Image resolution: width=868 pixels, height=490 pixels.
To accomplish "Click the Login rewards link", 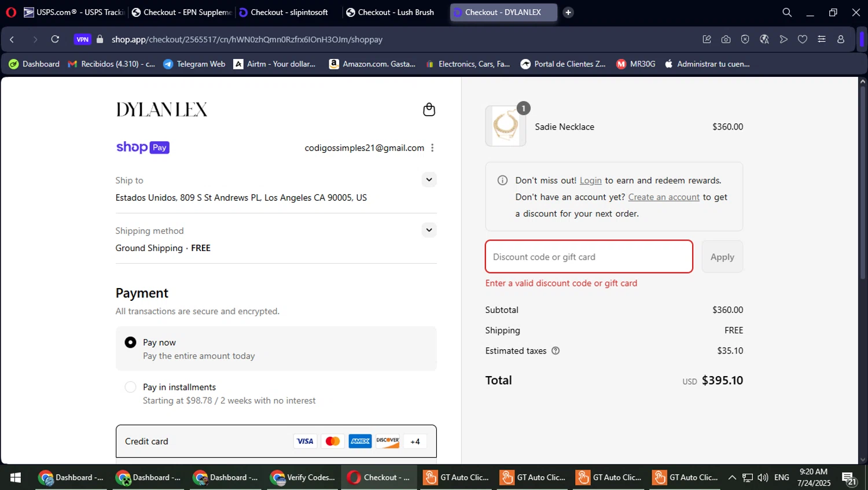I will (590, 180).
